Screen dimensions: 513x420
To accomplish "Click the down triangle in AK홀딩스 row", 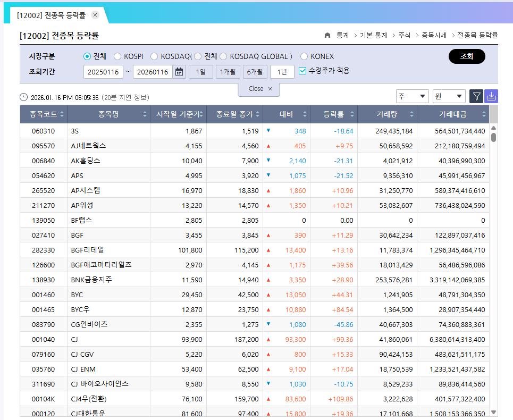I will (268, 160).
